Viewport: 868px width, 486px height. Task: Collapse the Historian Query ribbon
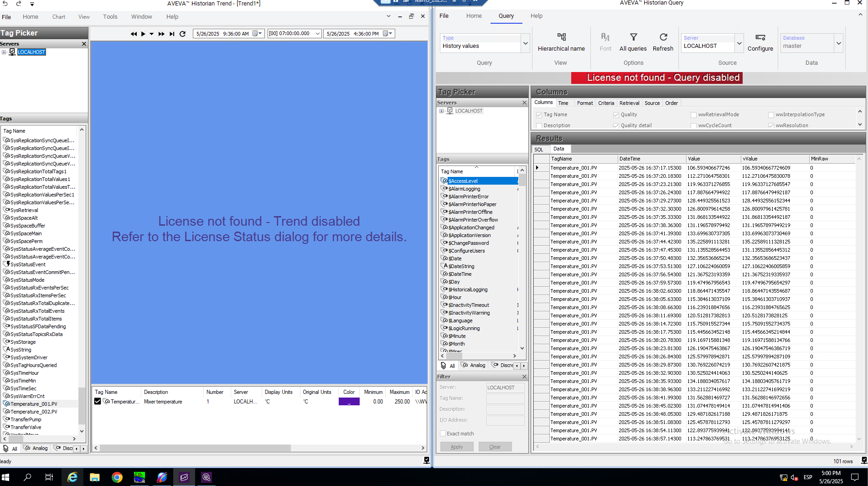tap(860, 15)
